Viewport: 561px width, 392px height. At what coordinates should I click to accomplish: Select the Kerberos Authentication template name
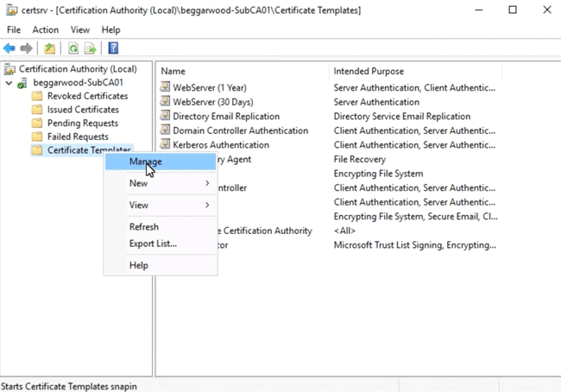click(x=221, y=145)
